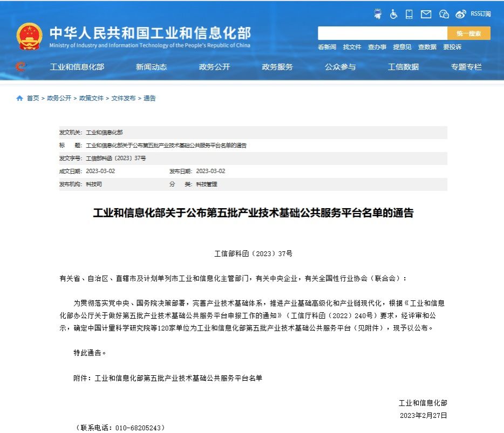The image size is (504, 433).
Task: Click the 标题 row text in metadata table
Action: (x=166, y=146)
